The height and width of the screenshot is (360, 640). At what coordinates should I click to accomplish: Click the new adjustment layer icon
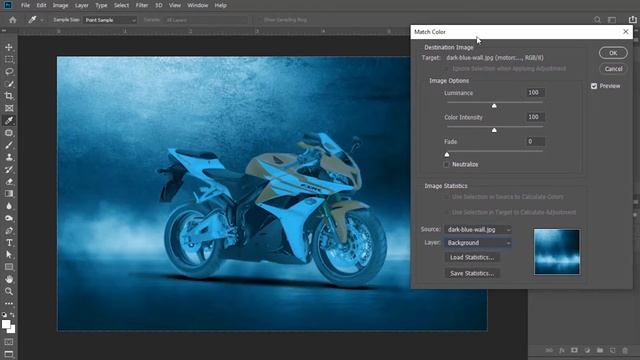point(587,350)
